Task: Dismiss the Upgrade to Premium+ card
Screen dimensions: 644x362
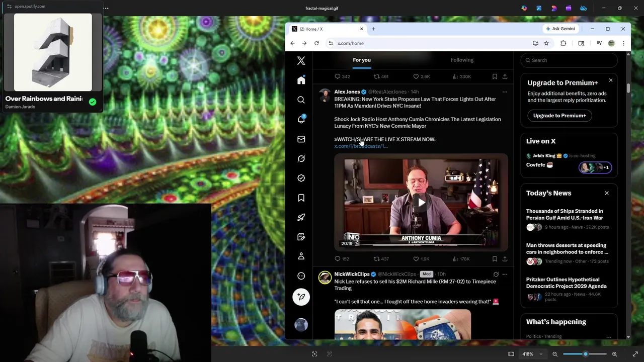Action: pyautogui.click(x=611, y=80)
